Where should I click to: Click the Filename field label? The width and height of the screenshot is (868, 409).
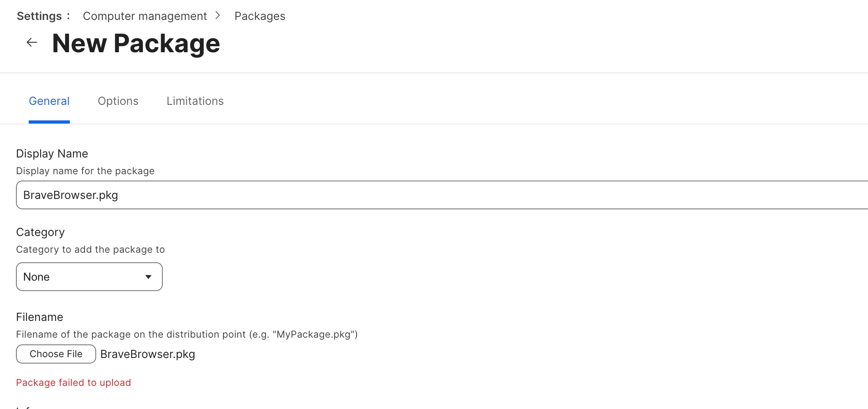pos(39,317)
